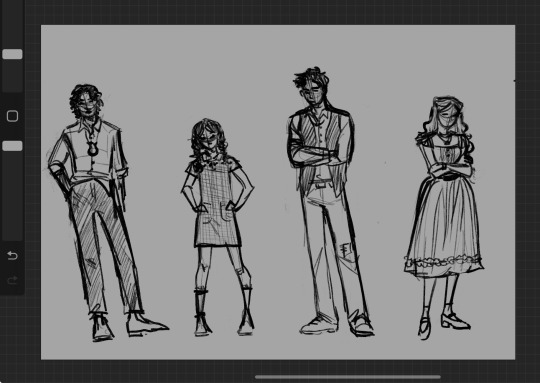Tap the crossed arms of the woman in the skirt
The height and width of the screenshot is (383, 540).
coord(448,169)
